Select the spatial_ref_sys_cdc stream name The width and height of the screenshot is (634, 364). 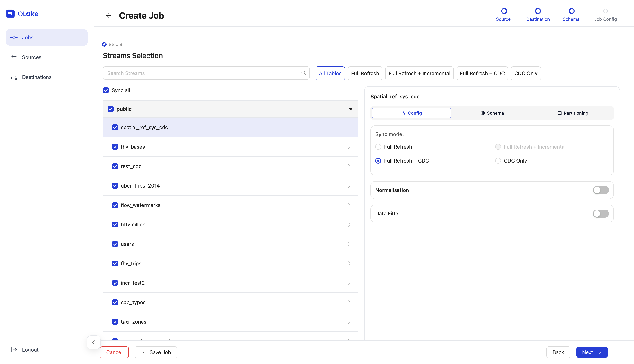[x=144, y=127]
